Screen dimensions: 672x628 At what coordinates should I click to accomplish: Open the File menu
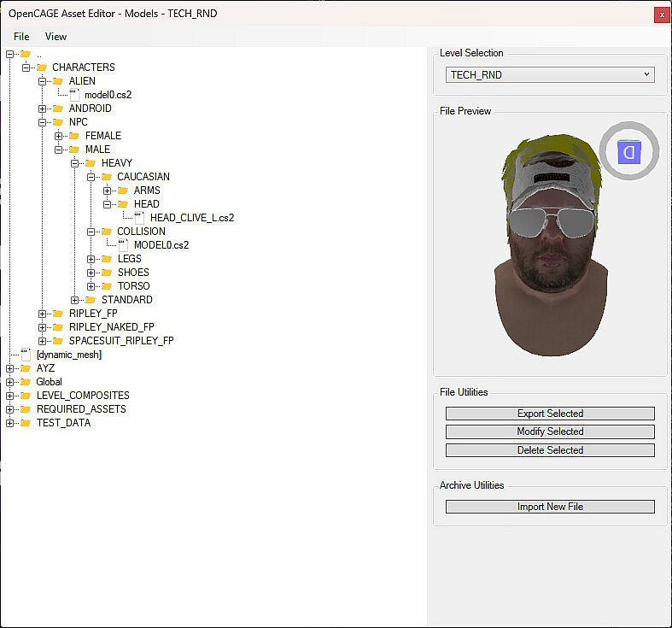(x=21, y=37)
